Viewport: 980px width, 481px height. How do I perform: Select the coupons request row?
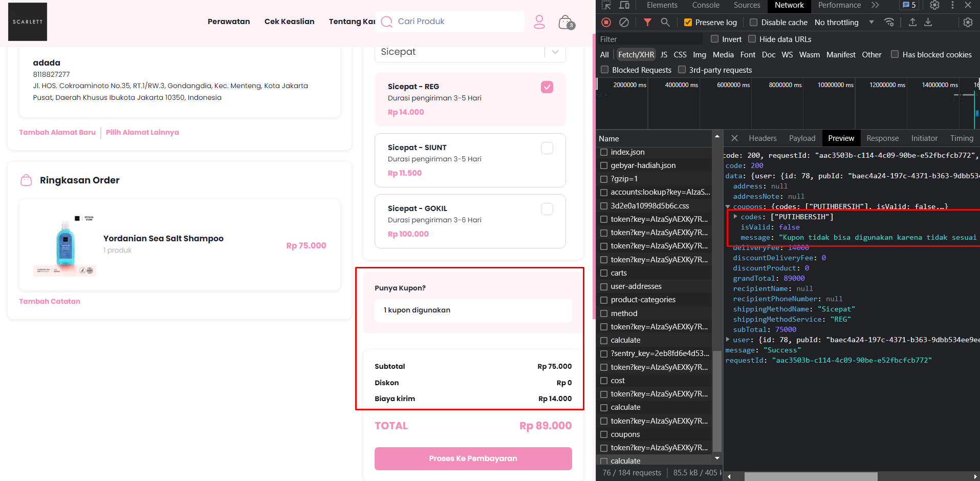[x=655, y=434]
